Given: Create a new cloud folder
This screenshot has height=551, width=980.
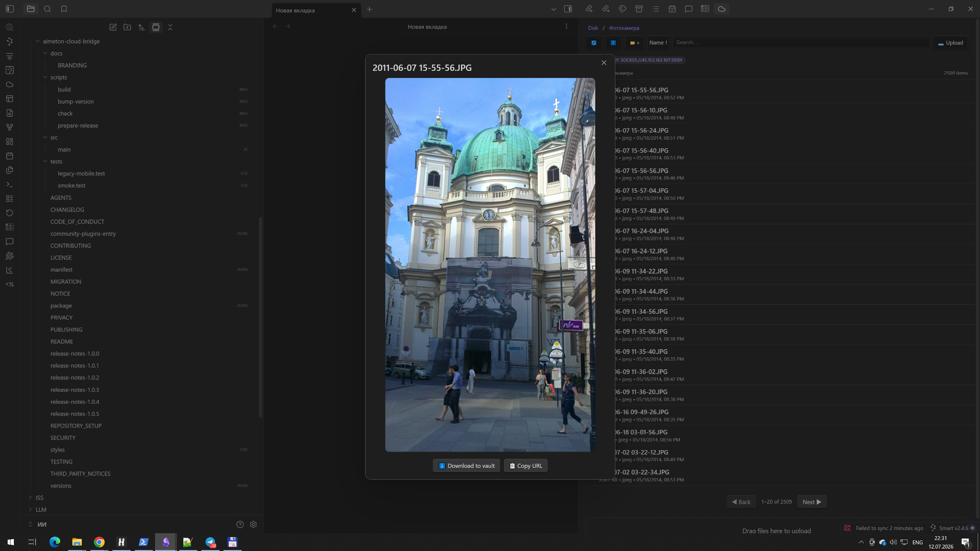Looking at the screenshot, I should pyautogui.click(x=635, y=43).
